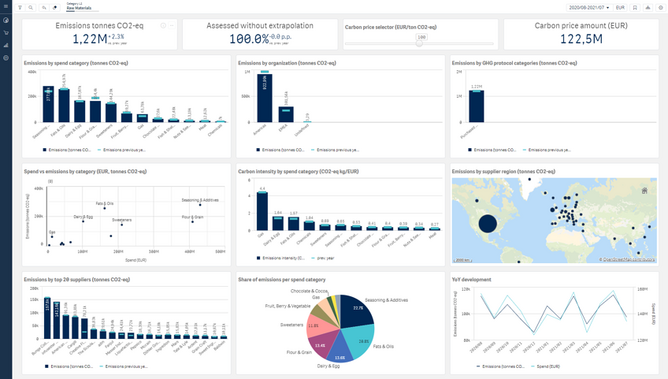Select the Americas bar in organization chart
Viewport: 668px width, 379px height.
(x=265, y=98)
